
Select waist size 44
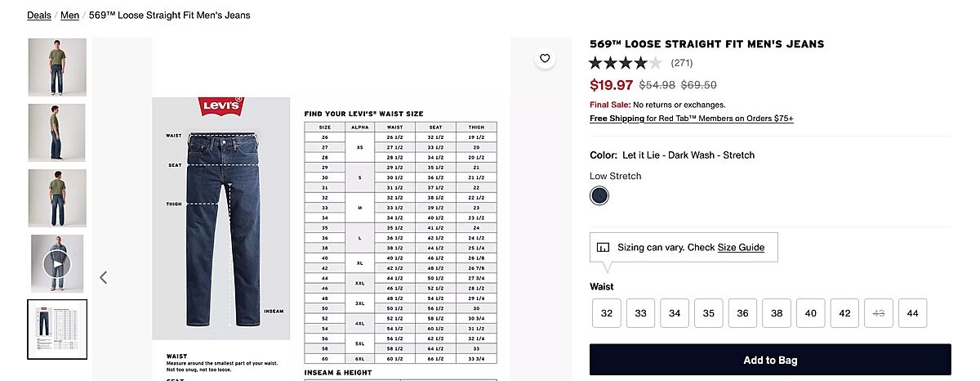coord(912,313)
